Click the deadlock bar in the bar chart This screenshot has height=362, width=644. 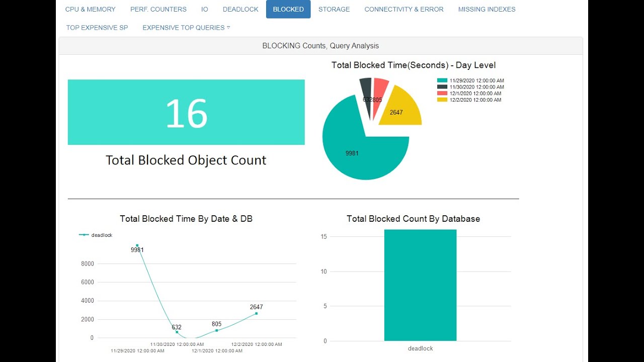(x=420, y=284)
